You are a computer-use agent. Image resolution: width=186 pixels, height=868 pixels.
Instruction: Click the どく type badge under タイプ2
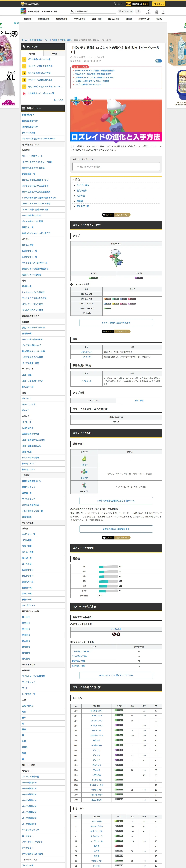coord(139,278)
